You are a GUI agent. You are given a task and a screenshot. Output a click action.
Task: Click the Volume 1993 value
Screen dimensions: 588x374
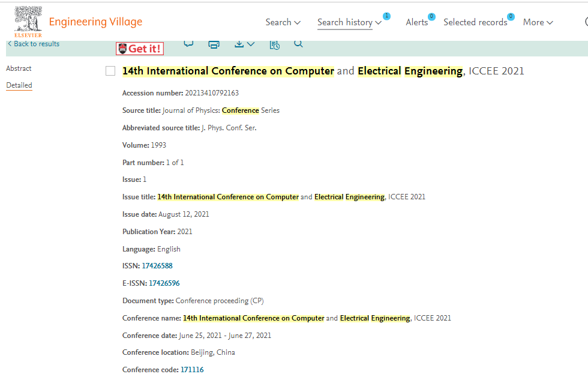(x=158, y=145)
